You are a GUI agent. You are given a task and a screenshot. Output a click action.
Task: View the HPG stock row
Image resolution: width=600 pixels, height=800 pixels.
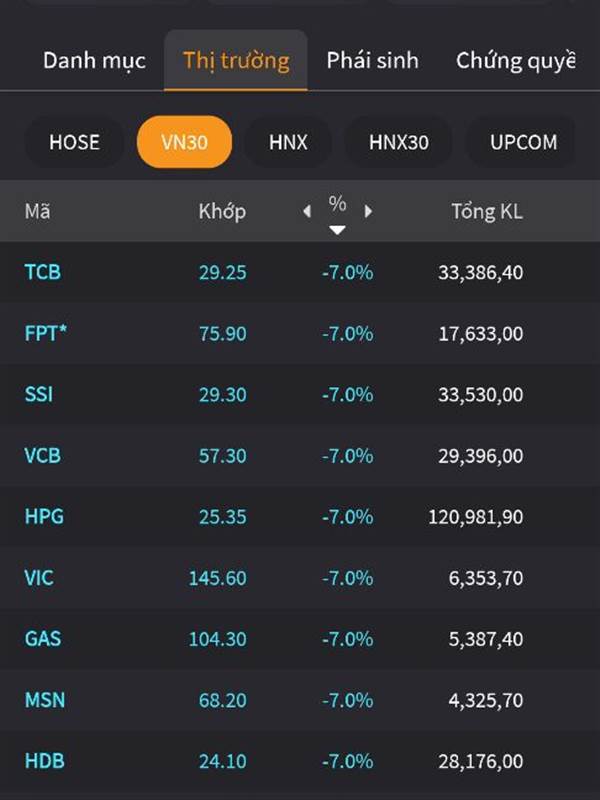click(44, 517)
